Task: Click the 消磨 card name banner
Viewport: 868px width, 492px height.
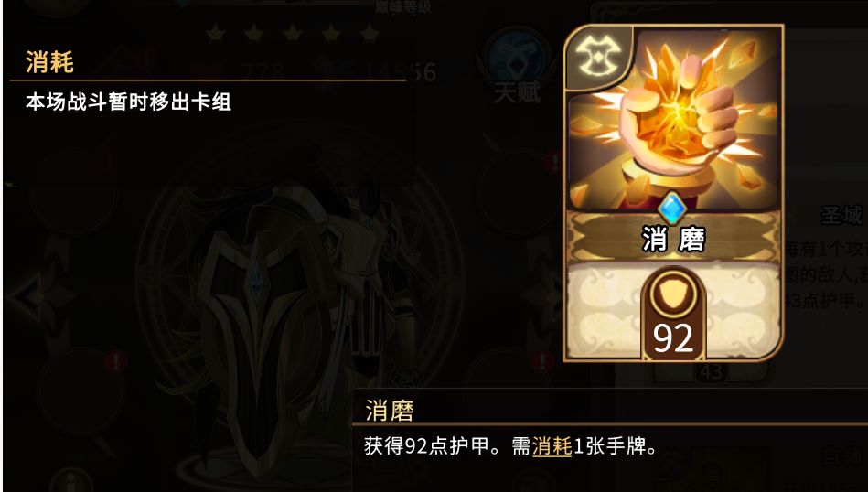Action: [673, 239]
